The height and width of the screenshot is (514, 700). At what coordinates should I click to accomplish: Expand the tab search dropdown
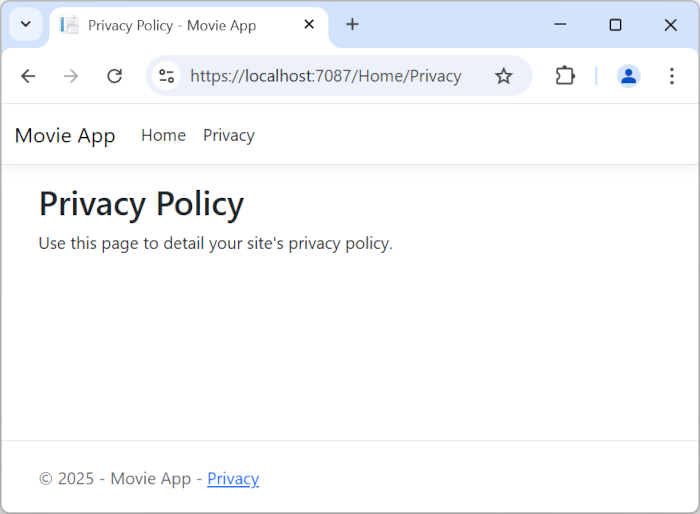[x=26, y=25]
